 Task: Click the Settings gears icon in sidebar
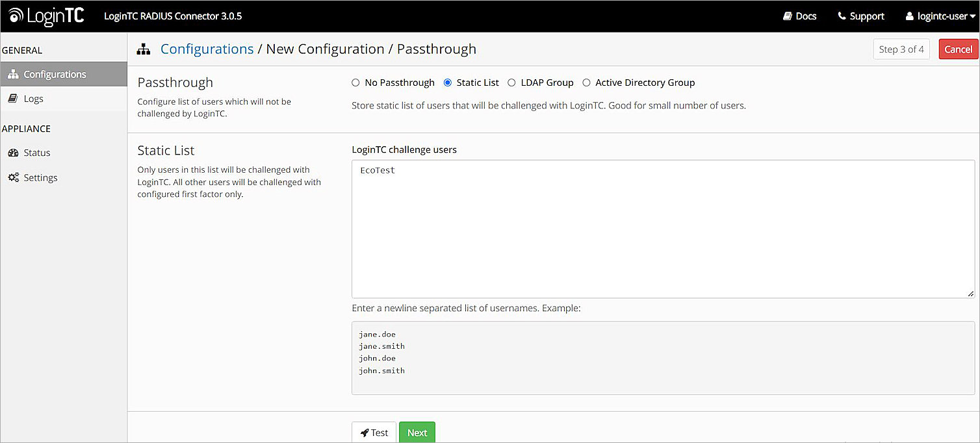13,177
